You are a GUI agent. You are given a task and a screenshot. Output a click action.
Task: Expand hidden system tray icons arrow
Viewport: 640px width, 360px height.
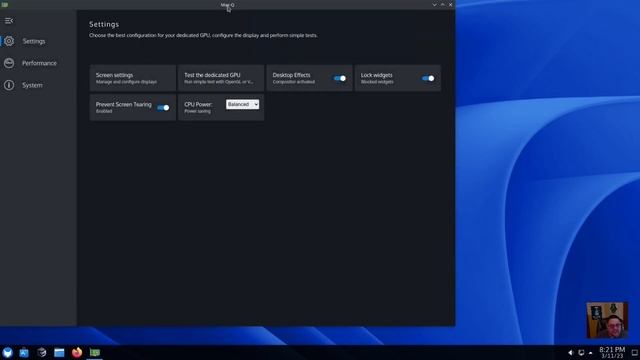pyautogui.click(x=591, y=353)
